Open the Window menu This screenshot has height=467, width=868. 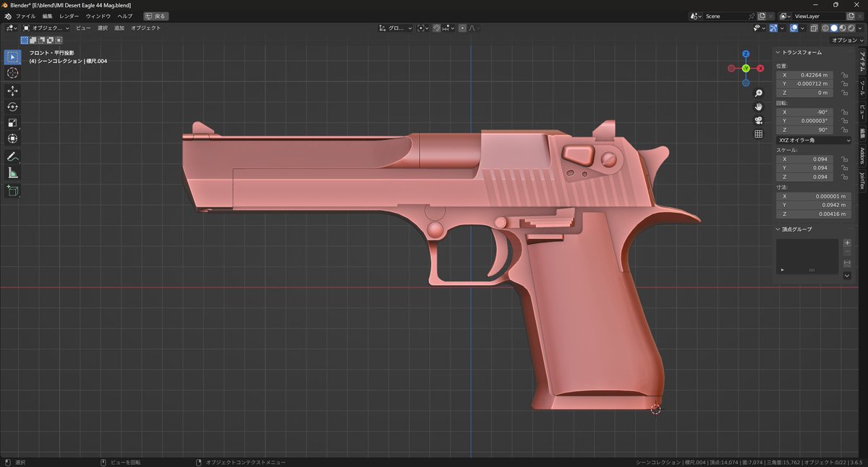click(x=98, y=16)
